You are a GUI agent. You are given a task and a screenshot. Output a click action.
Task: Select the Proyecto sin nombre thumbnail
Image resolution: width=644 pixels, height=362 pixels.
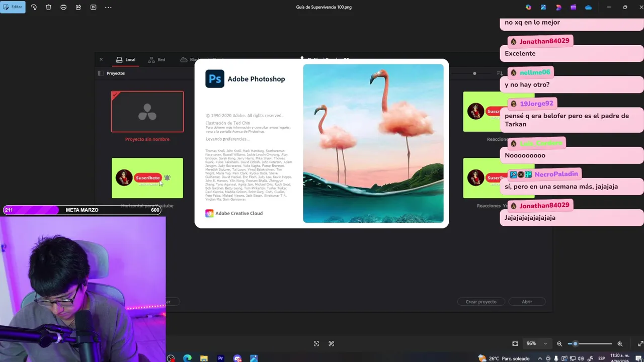pos(147,112)
